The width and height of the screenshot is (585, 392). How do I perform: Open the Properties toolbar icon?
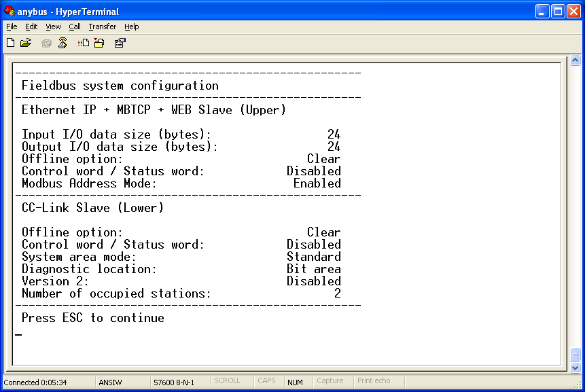click(120, 43)
